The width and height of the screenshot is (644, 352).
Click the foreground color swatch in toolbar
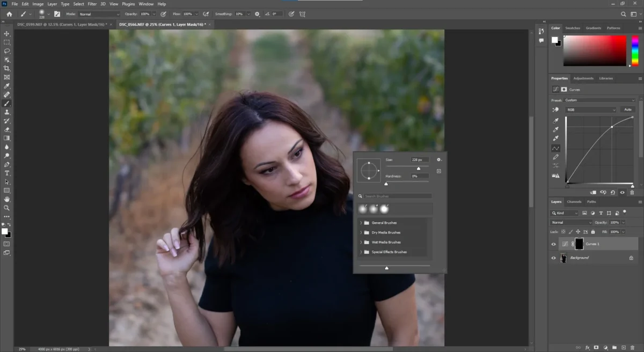(x=4, y=231)
